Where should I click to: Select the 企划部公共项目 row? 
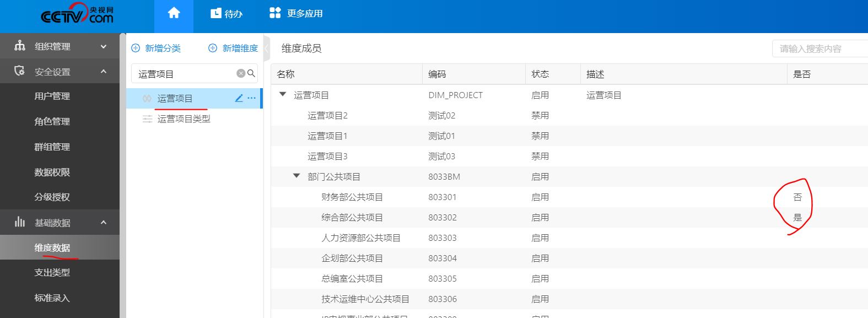pos(569,258)
